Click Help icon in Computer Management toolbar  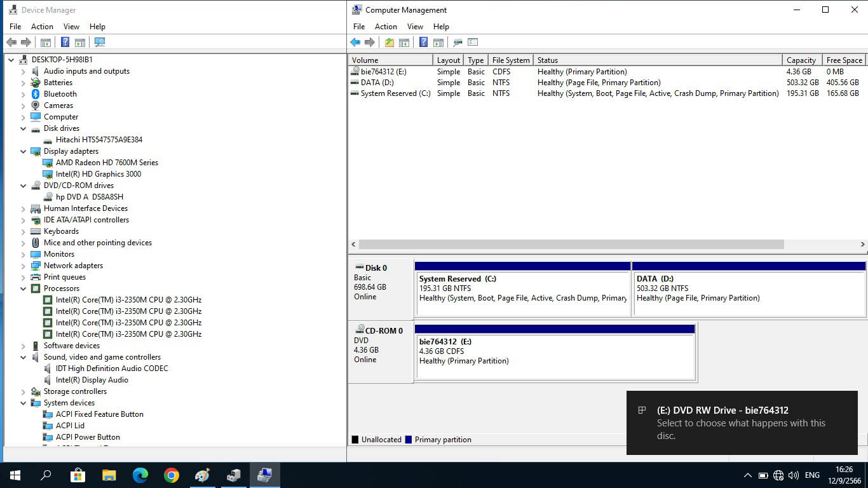423,43
